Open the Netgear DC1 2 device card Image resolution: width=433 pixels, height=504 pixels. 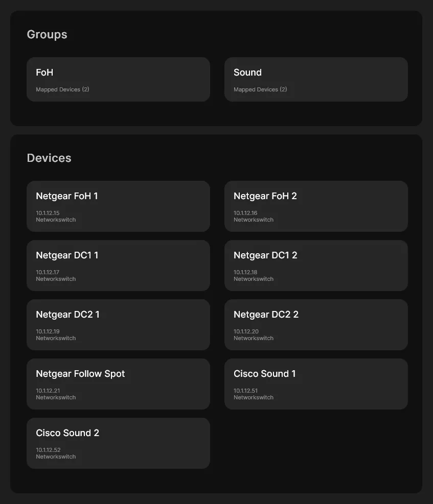316,265
